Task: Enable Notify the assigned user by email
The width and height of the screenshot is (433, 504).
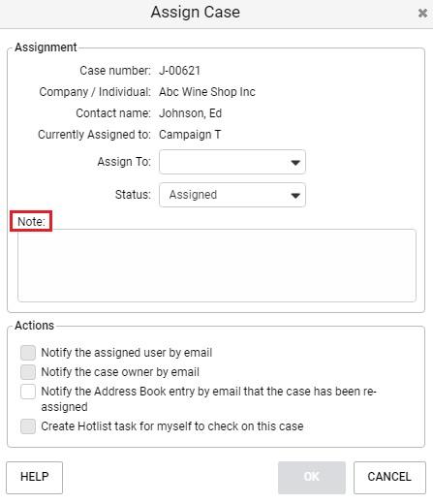Action: (x=28, y=353)
